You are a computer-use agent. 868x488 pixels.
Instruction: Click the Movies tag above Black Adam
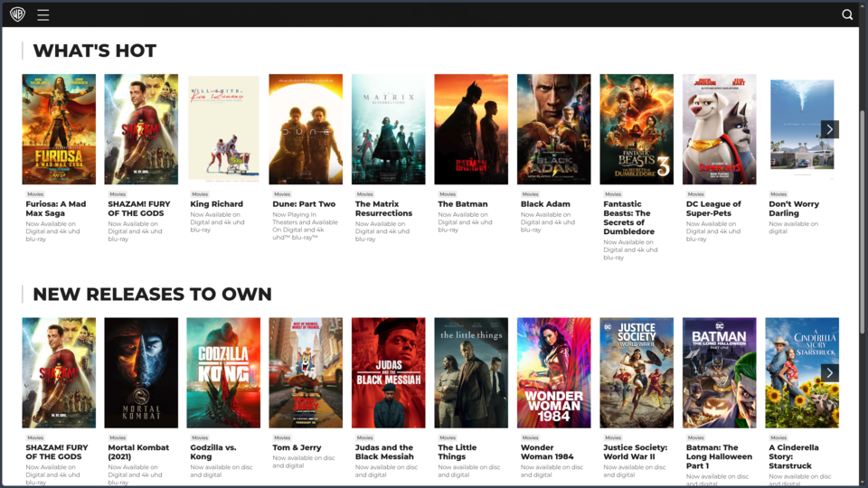(x=531, y=194)
